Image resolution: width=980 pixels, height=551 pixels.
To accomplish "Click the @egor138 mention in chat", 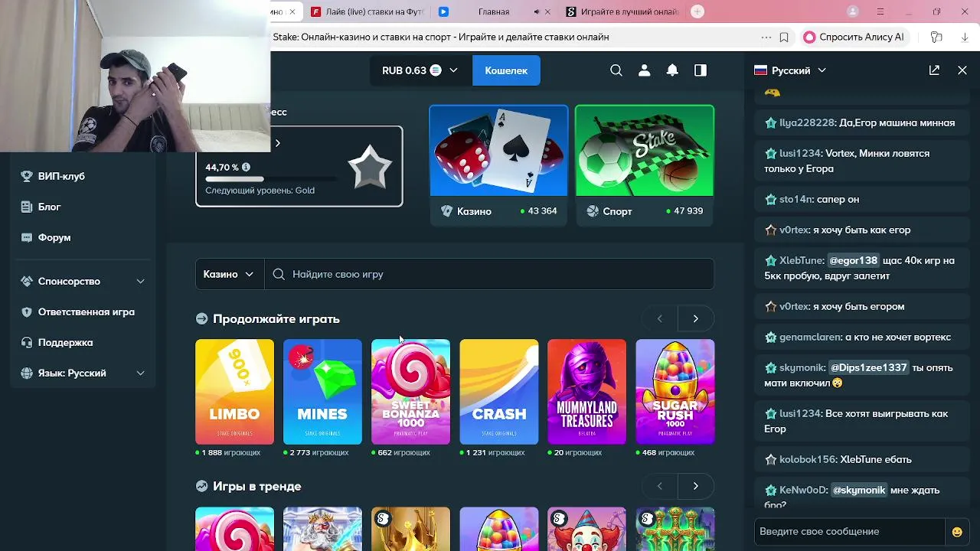I will [853, 260].
